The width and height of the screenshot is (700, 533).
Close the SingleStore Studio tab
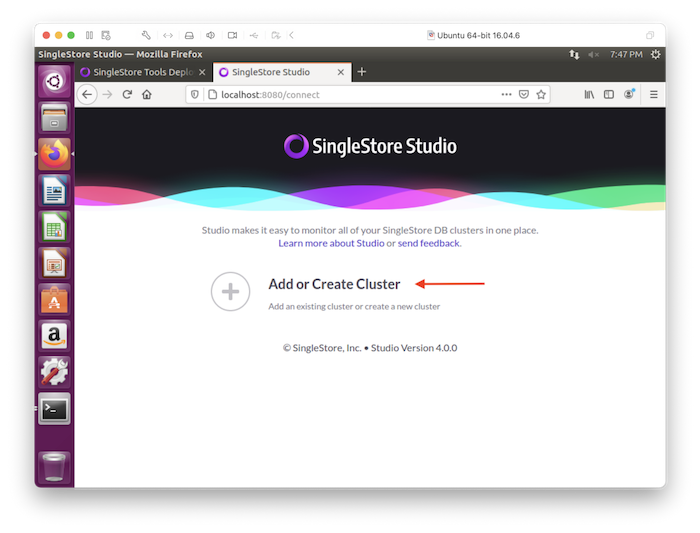(x=341, y=72)
